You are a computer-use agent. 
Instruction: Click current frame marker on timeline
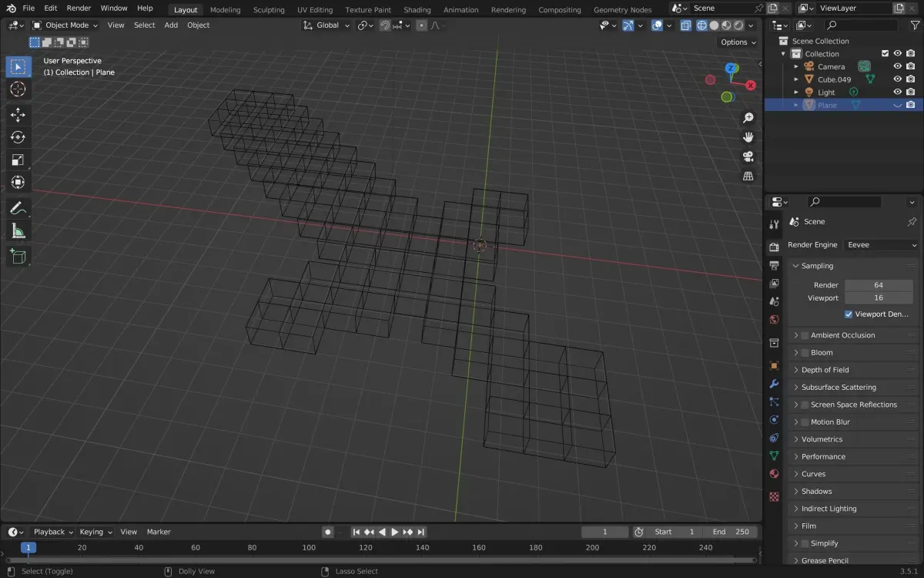click(28, 547)
